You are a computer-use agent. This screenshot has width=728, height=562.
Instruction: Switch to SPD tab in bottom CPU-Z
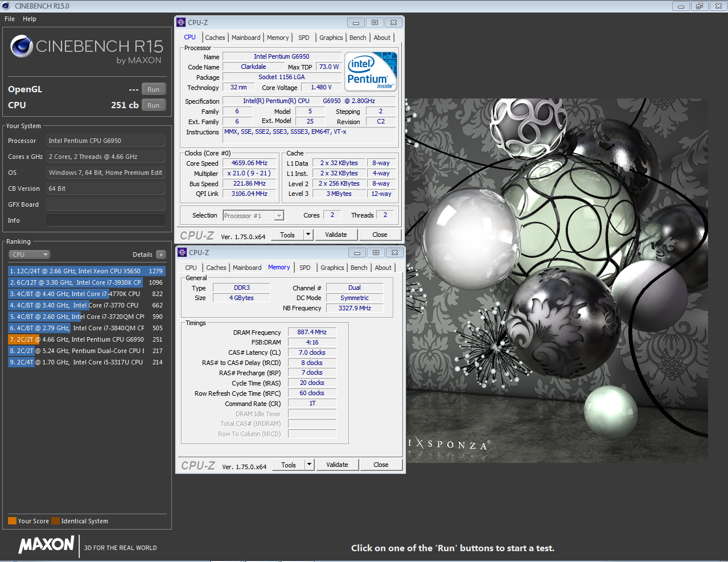coord(305,268)
